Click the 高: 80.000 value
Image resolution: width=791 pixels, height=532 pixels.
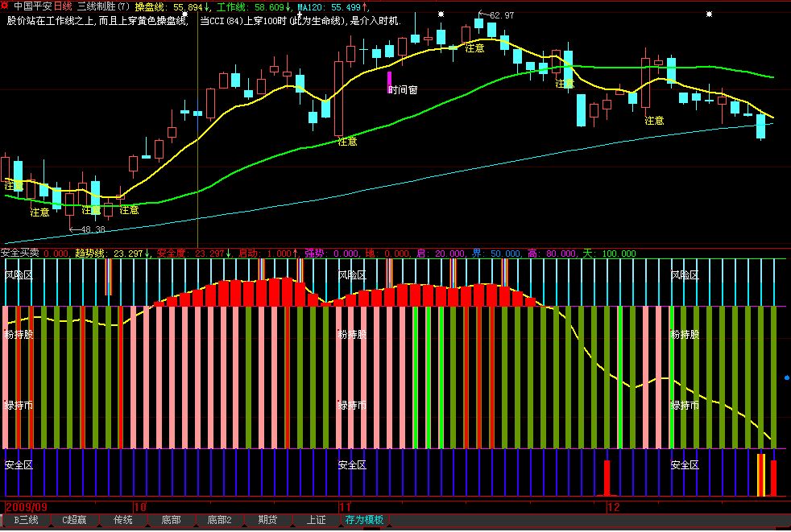[x=552, y=254]
